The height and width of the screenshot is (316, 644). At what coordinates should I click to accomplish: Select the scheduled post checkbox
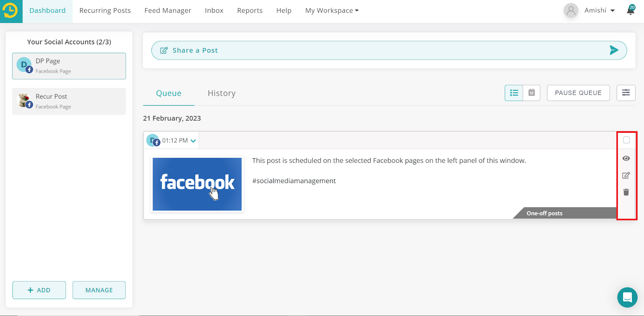point(626,140)
